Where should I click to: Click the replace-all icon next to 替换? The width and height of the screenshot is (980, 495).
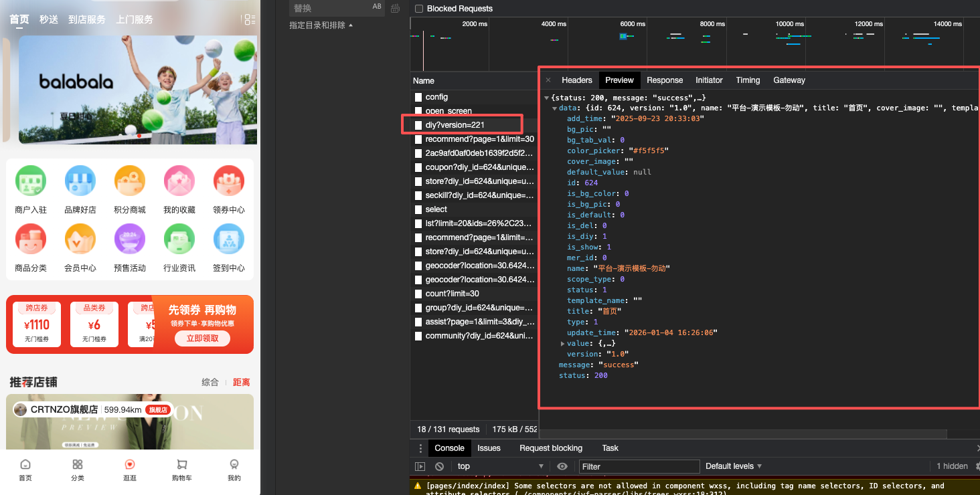tap(396, 8)
